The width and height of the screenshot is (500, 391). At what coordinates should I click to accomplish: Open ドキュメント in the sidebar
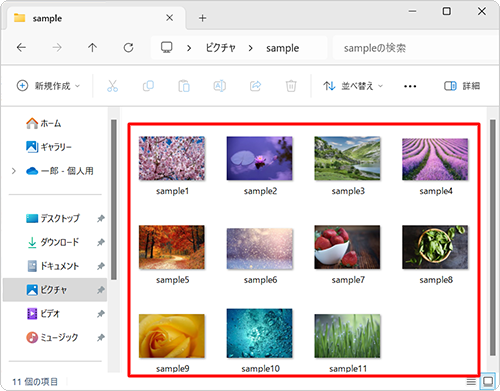(x=53, y=266)
